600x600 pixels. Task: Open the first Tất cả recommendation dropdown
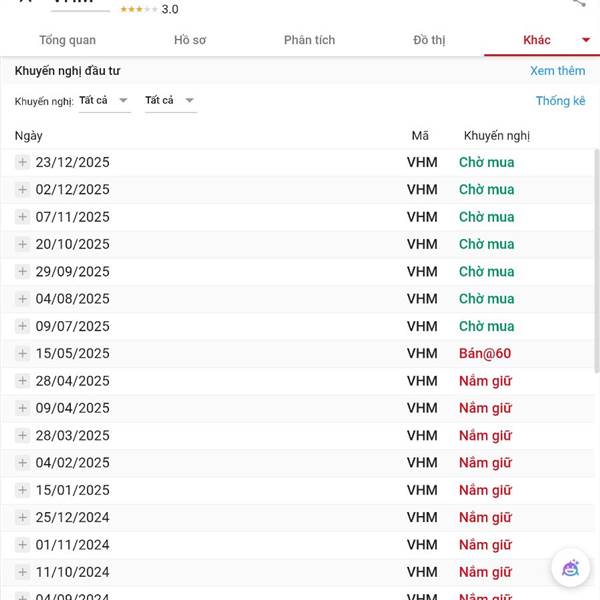click(x=104, y=100)
